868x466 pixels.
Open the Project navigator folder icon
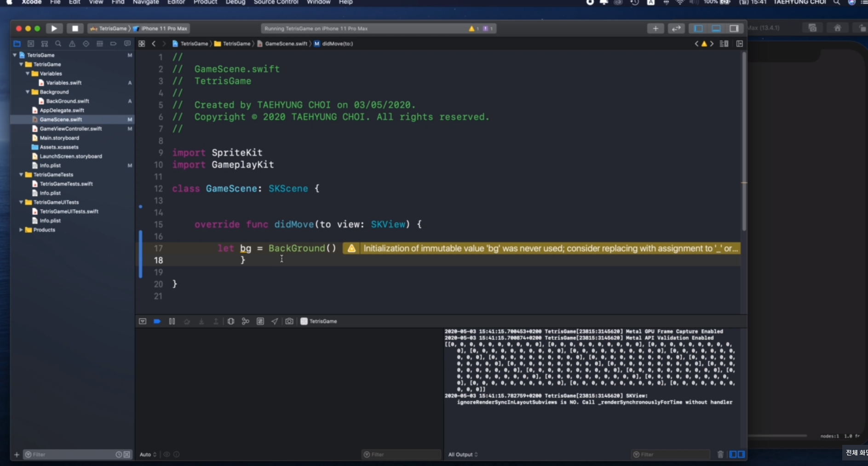[x=17, y=44]
